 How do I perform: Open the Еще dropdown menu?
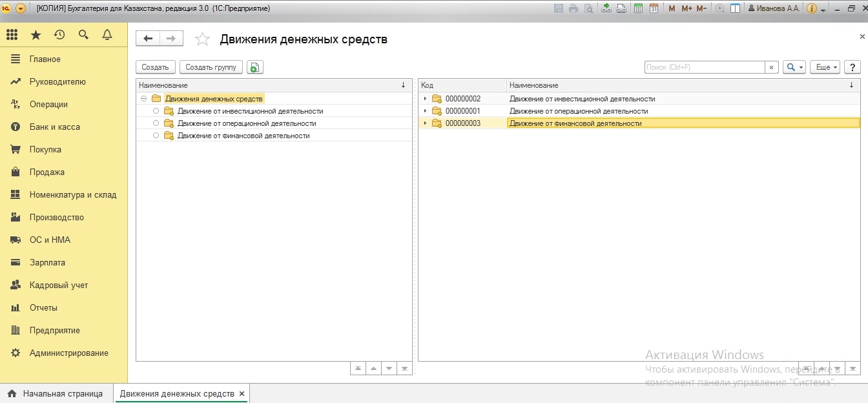point(824,67)
